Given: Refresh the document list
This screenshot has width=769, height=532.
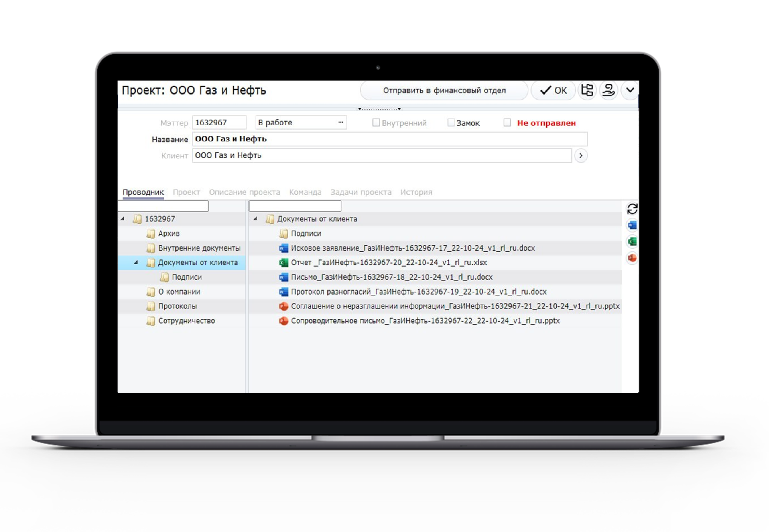Looking at the screenshot, I should (632, 209).
